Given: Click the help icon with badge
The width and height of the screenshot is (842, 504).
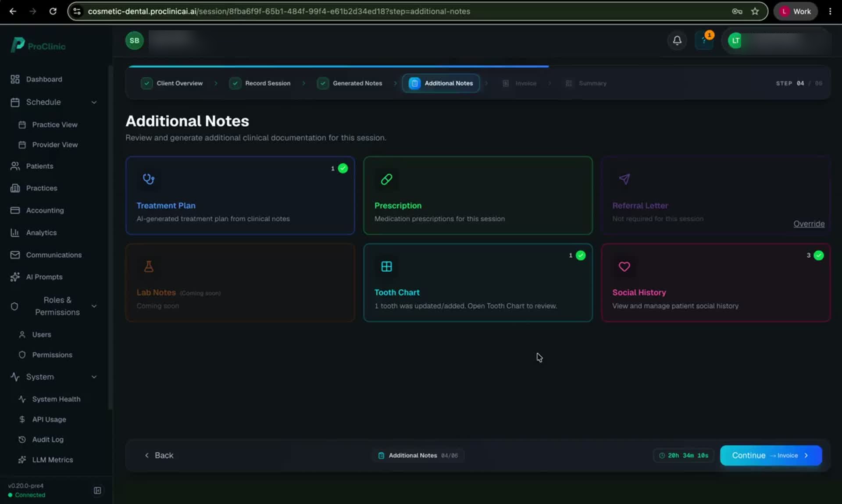Looking at the screenshot, I should [x=704, y=41].
